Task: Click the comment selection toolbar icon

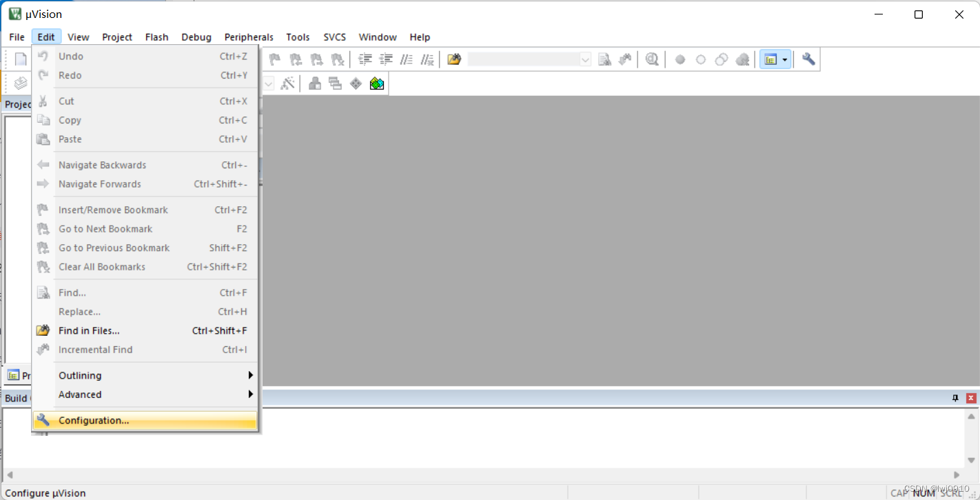Action: (407, 59)
